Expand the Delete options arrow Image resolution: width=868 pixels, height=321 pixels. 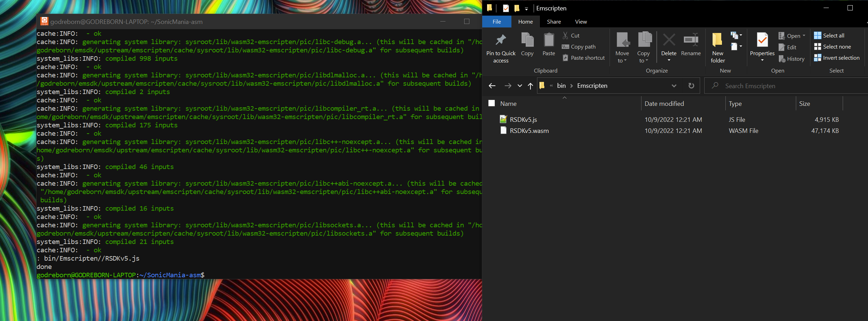[669, 60]
